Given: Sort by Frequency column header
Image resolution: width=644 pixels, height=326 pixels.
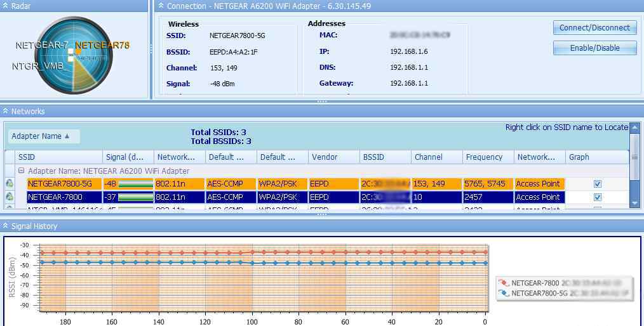Looking at the screenshot, I should (488, 157).
